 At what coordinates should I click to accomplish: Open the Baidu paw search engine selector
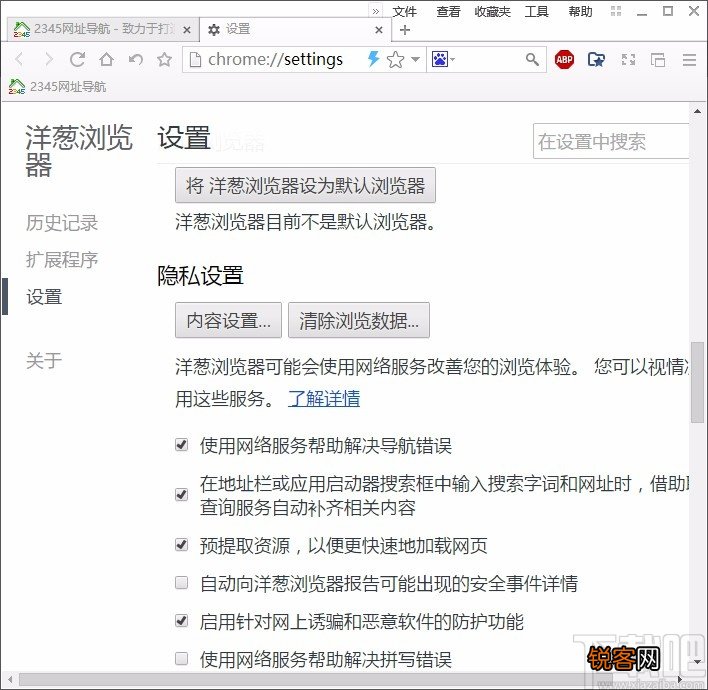443,59
